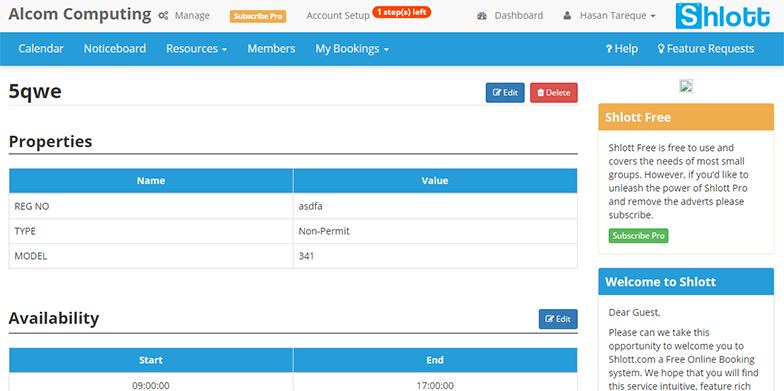Open the Members page
784x391 pixels.
(271, 48)
